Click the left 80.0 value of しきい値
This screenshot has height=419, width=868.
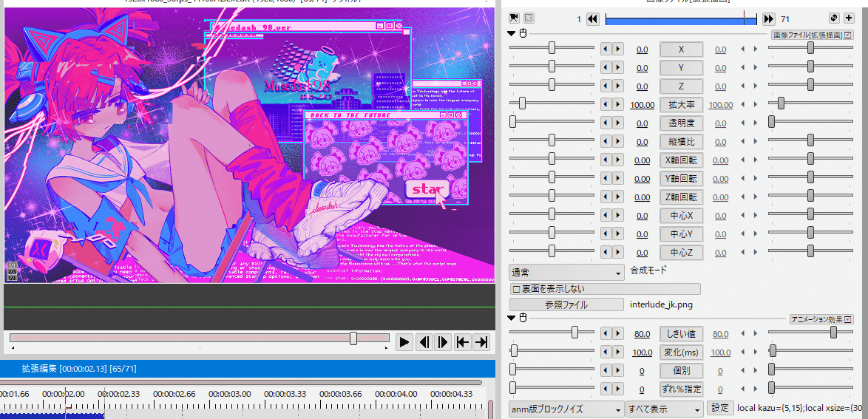tap(642, 334)
